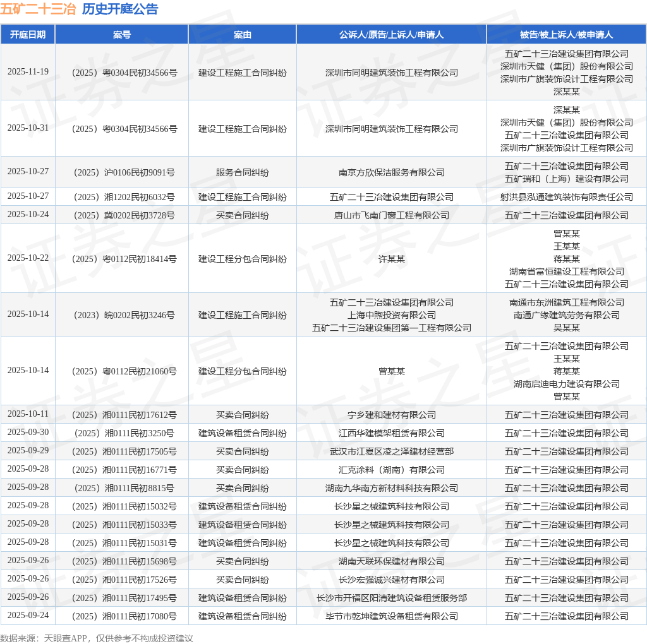Image resolution: width=647 pixels, height=644 pixels.
Task: Click the 案号 column header
Action: 122,35
